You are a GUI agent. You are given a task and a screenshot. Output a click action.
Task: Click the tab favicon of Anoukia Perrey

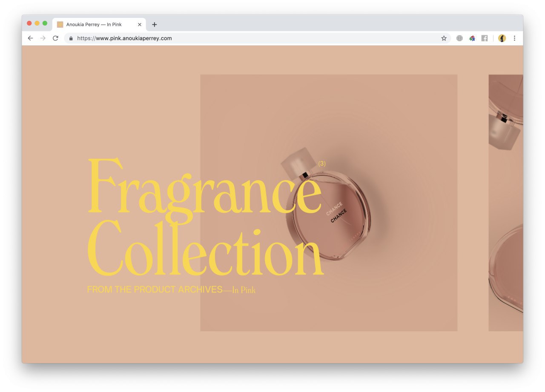60,25
